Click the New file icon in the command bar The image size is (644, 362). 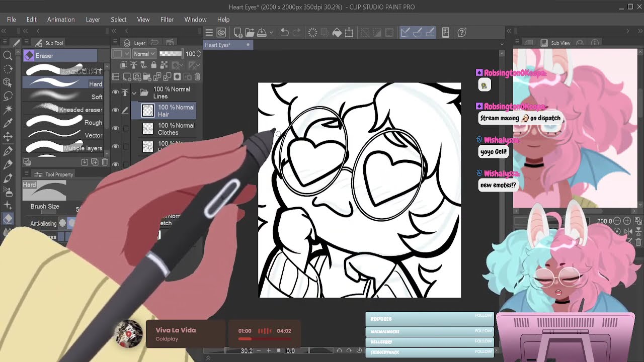(238, 33)
